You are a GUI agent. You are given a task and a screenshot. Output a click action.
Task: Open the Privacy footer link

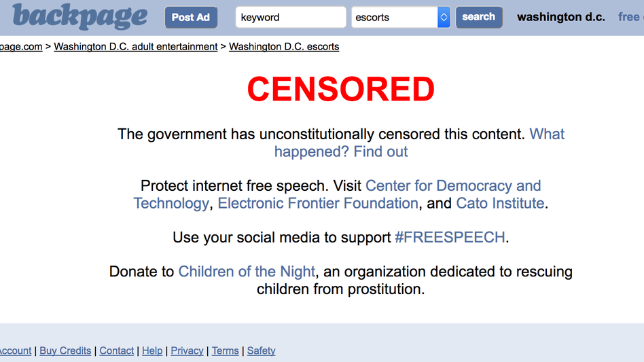187,350
